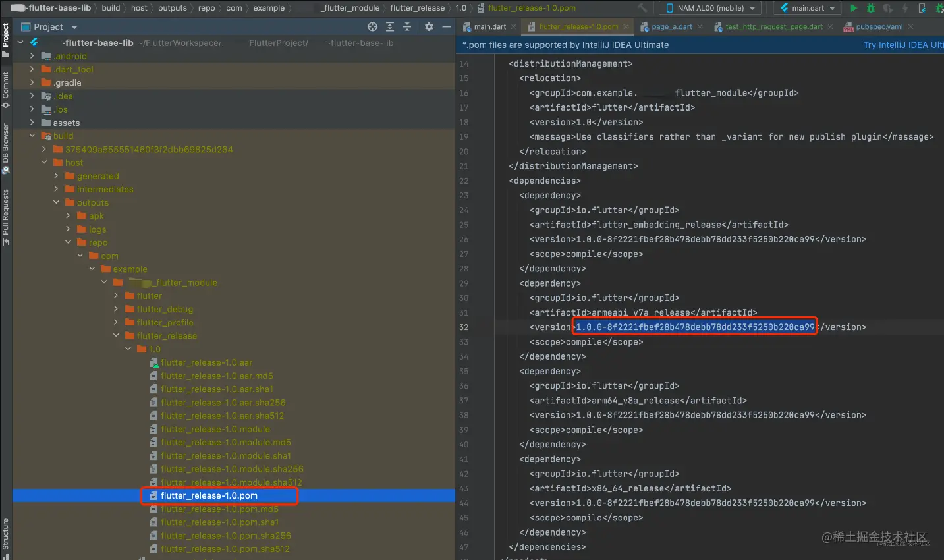Open the Project tool window stripe button
Viewport: 944px width, 560px height.
(6, 40)
